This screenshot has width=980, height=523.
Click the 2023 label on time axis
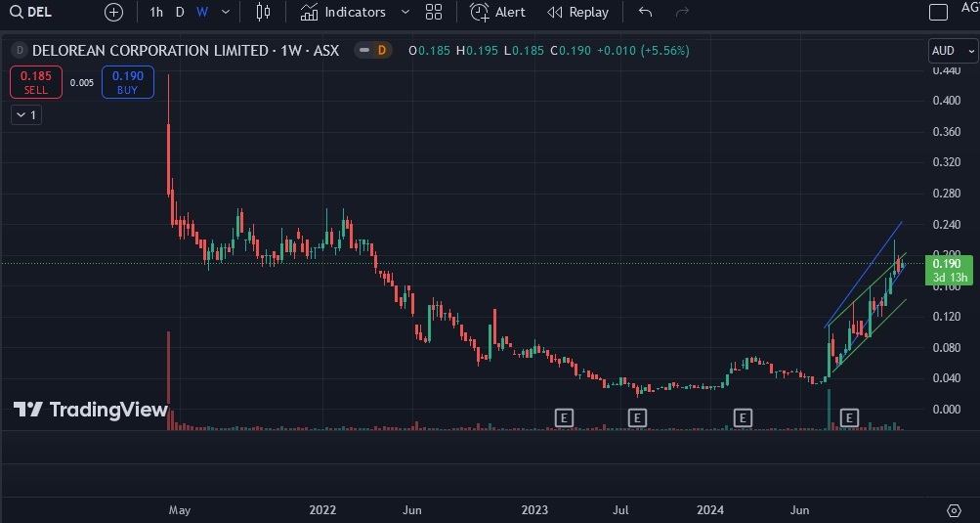[x=535, y=510]
